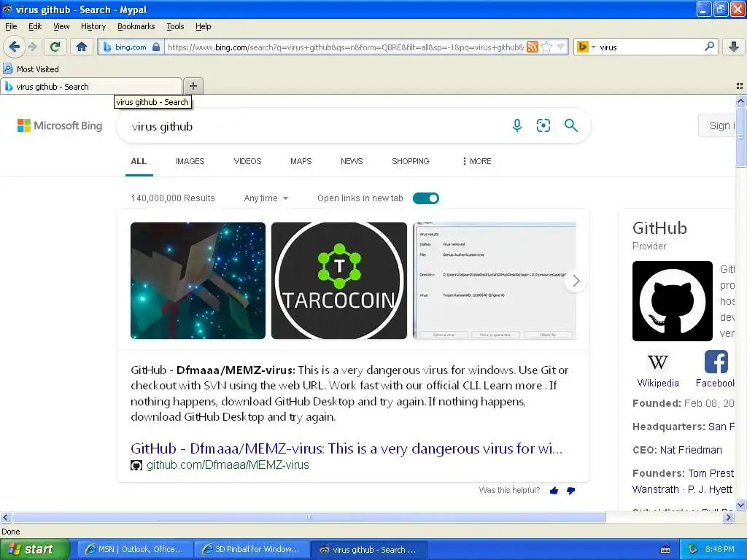Open the Help menu
Viewport: 747px width, 560px height.
tap(203, 26)
